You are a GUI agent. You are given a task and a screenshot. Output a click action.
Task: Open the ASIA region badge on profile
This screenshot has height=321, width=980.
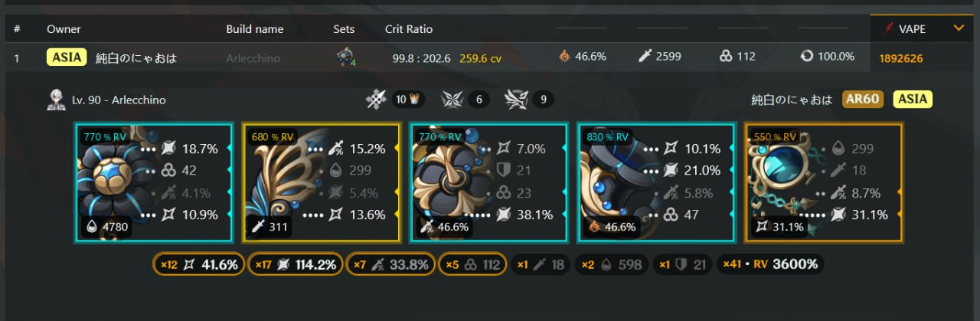pos(913,100)
